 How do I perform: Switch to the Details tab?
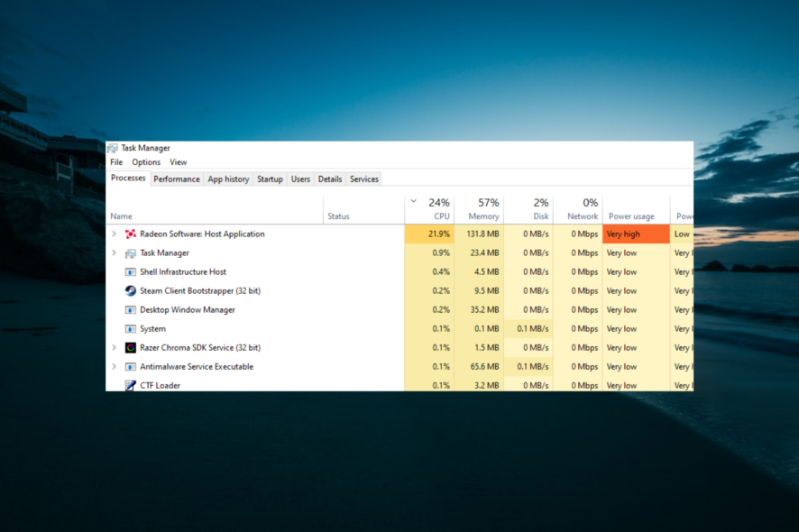click(330, 179)
